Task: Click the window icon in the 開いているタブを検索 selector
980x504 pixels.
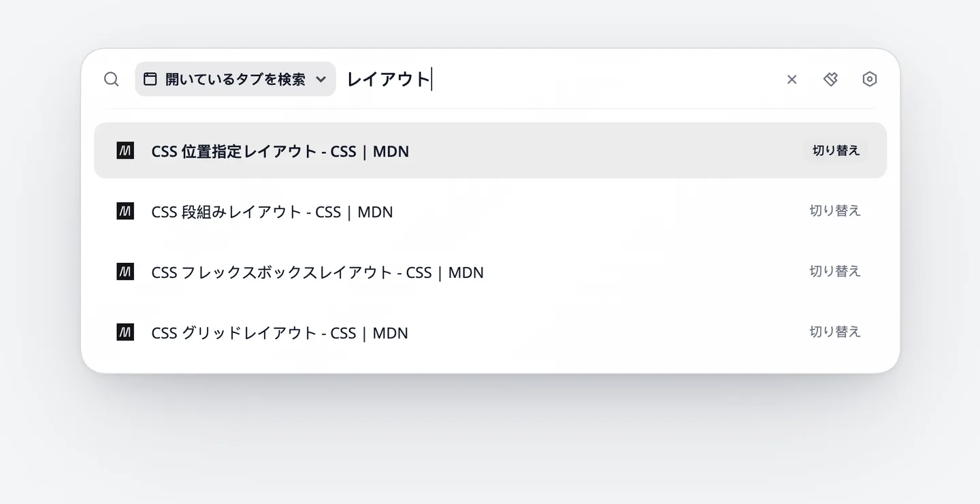Action: (x=150, y=79)
